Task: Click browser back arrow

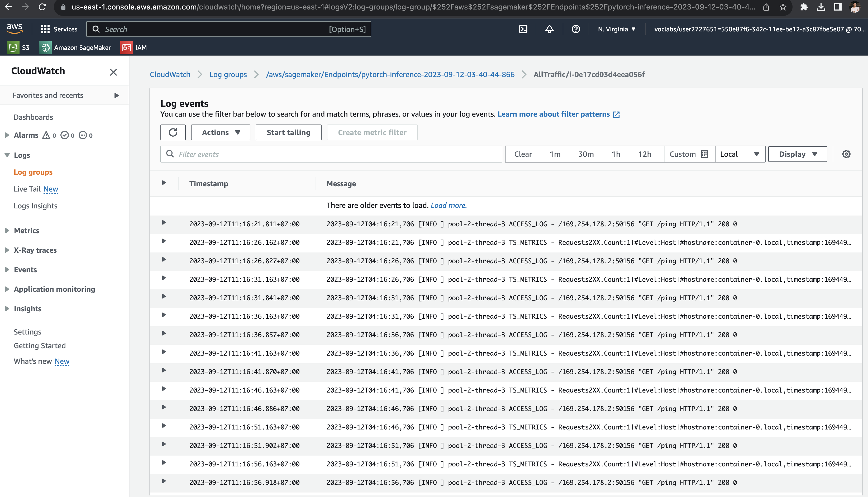Action: click(x=8, y=7)
